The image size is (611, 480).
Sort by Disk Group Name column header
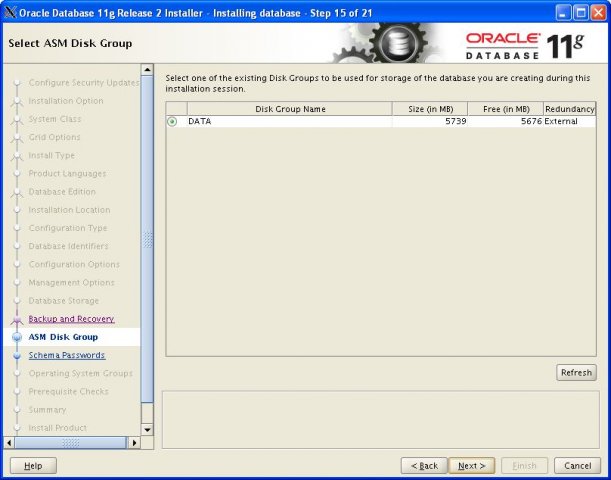coord(290,109)
